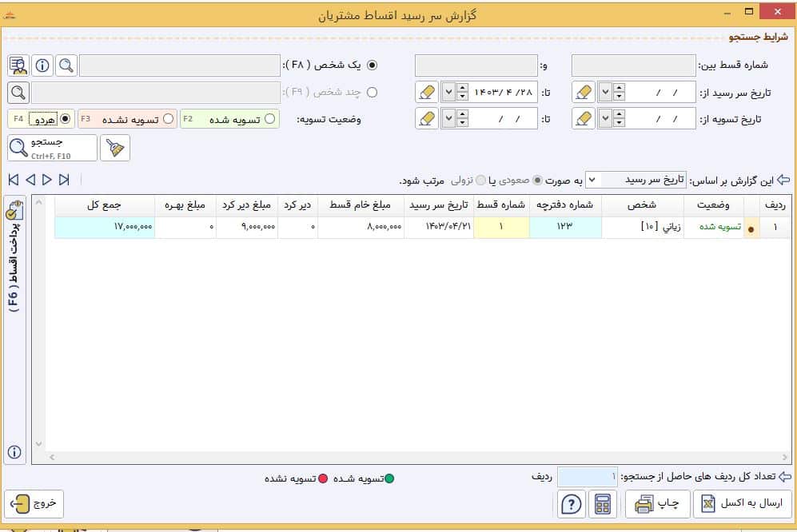Click the 'جستجو' search button
797x532 pixels.
click(52, 148)
